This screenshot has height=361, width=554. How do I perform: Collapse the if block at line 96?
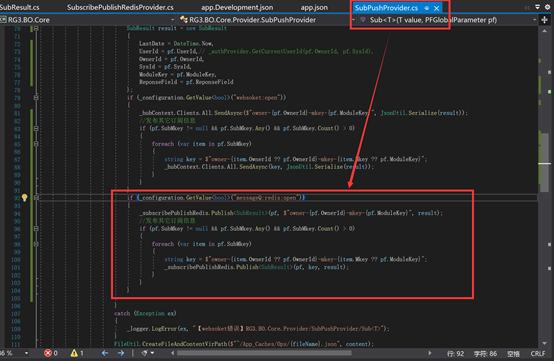[36, 229]
